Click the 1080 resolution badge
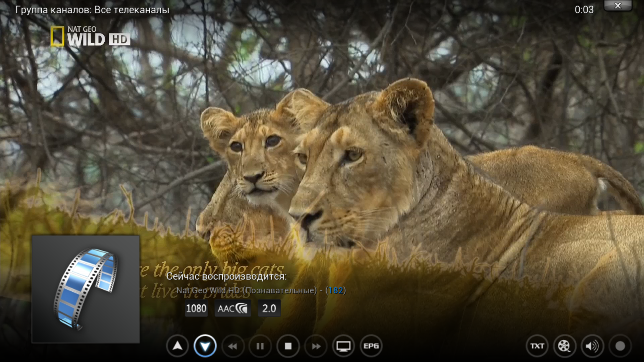The height and width of the screenshot is (362, 644). pos(196,308)
